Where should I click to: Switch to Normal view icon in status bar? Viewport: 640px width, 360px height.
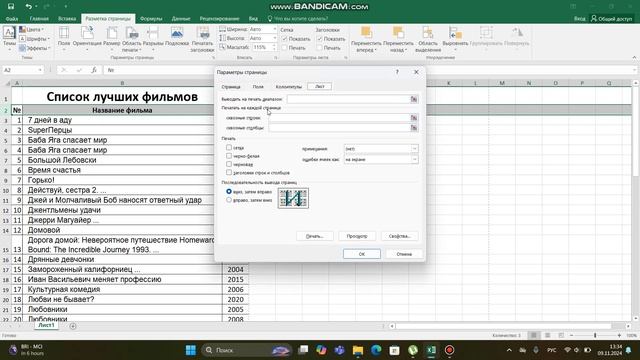click(x=533, y=336)
